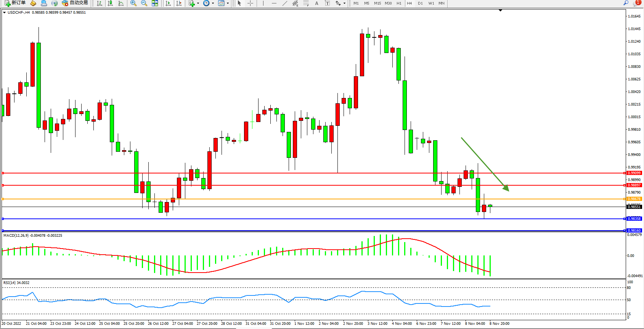644x329 pixels.
Task: Tile chart windows icon
Action: click(155, 3)
